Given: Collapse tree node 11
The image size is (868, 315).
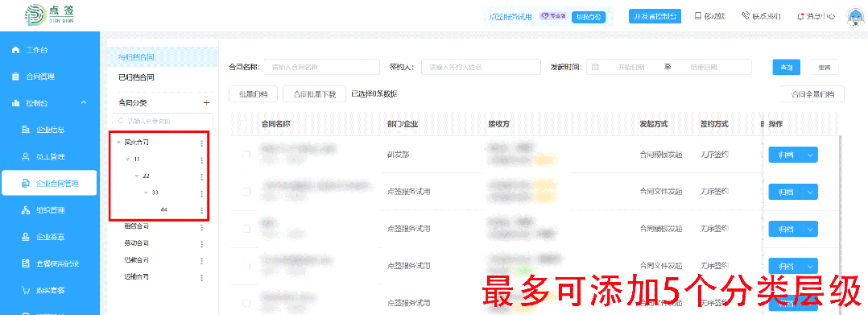Looking at the screenshot, I should tap(128, 160).
